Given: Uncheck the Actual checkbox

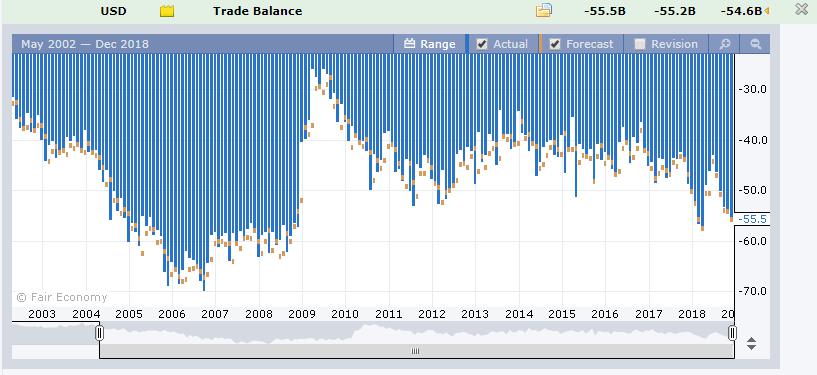Looking at the screenshot, I should [x=482, y=44].
